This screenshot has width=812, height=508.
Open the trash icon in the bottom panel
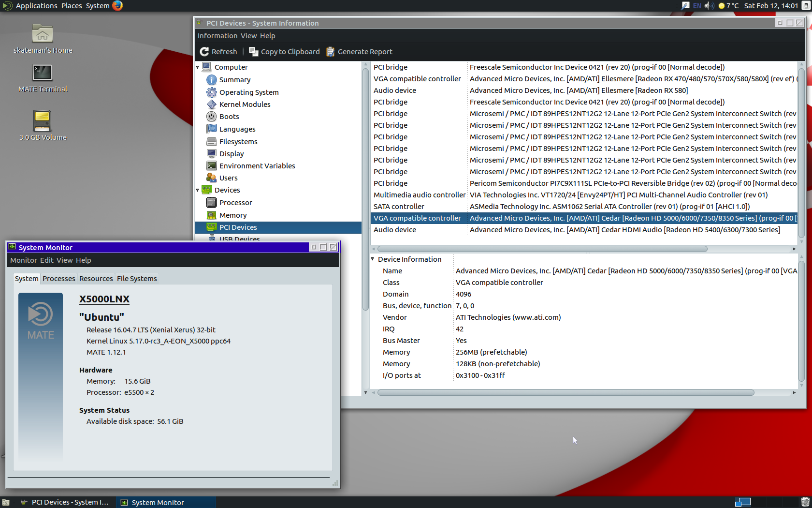tap(805, 502)
